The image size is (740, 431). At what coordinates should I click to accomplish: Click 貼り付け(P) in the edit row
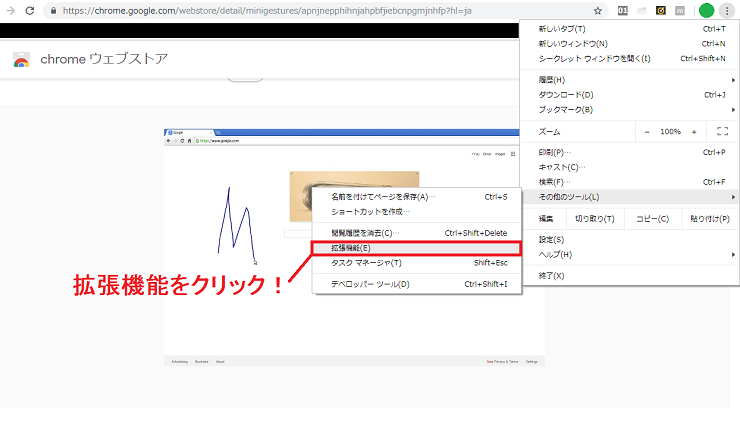(710, 219)
